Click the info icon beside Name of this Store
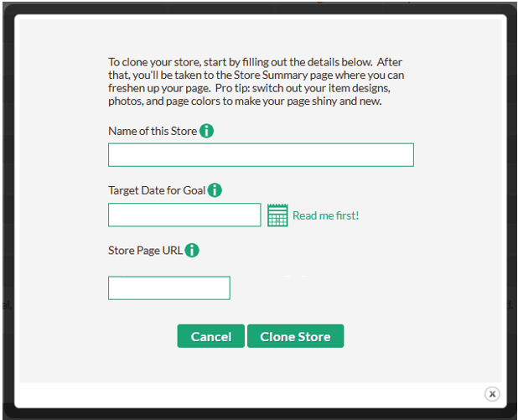 click(x=206, y=131)
